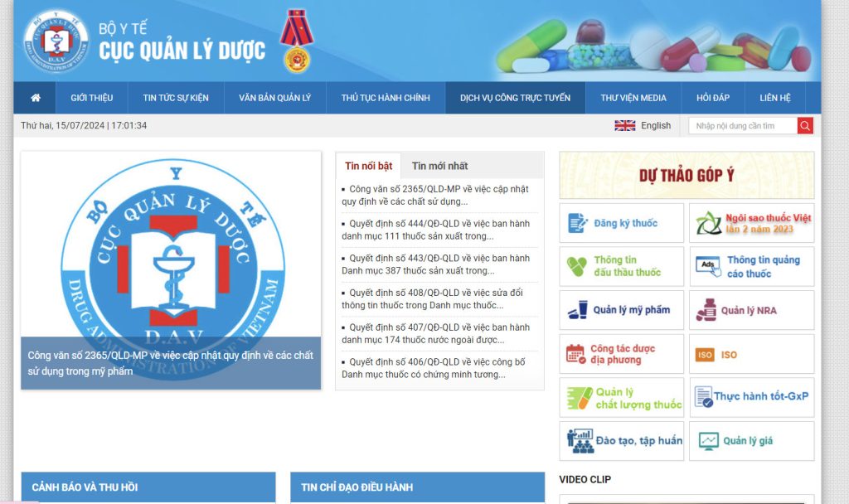
Task: Open the GIỚI THIỆU menu
Action: tap(91, 98)
